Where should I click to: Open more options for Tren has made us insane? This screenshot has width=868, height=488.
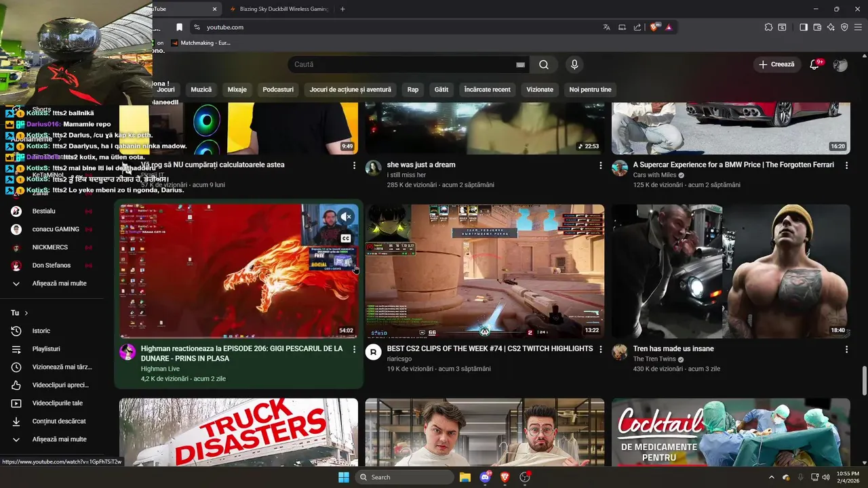click(846, 349)
